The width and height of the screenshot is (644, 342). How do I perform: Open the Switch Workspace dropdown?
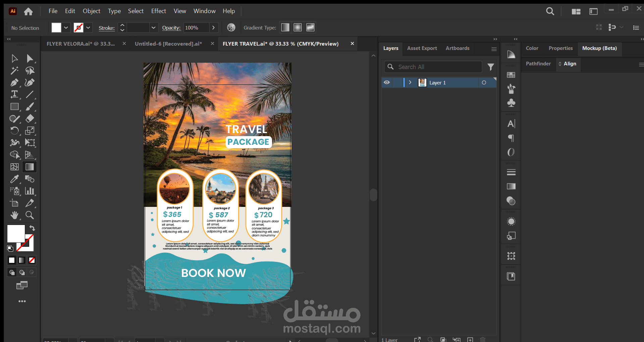click(x=593, y=12)
